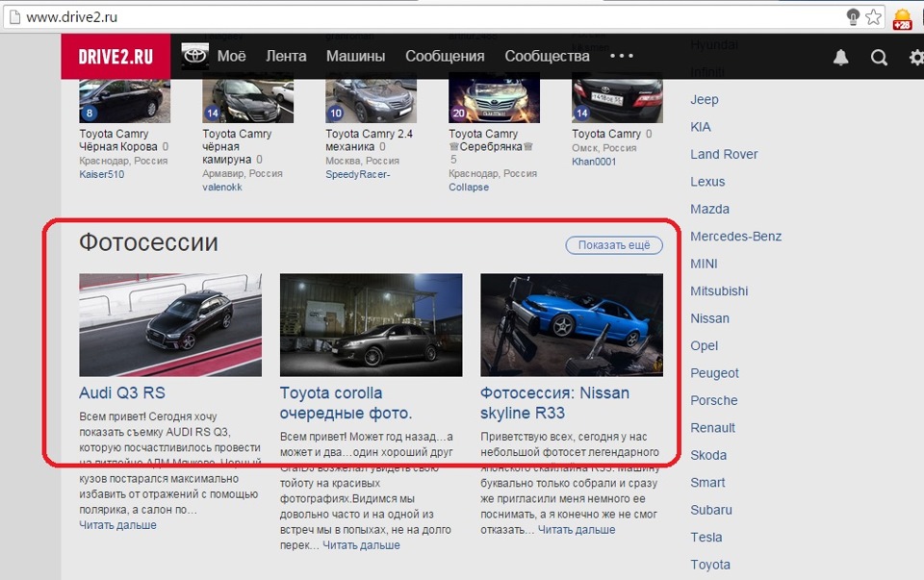Select Jeep in the brands list

705,99
